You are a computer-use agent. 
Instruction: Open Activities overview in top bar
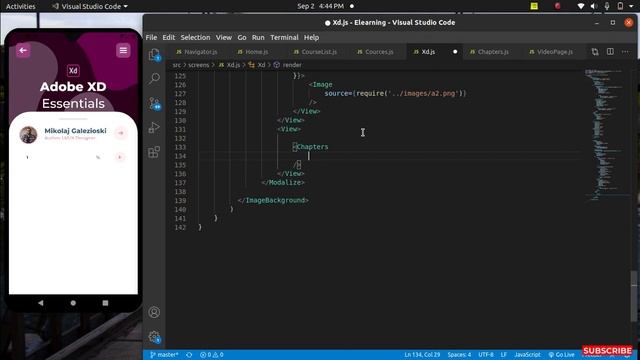(x=20, y=6)
